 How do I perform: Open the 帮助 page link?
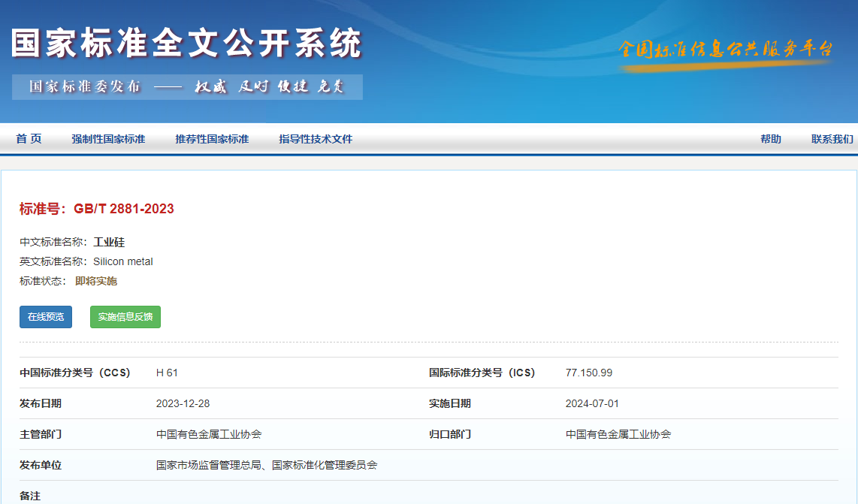pos(770,139)
